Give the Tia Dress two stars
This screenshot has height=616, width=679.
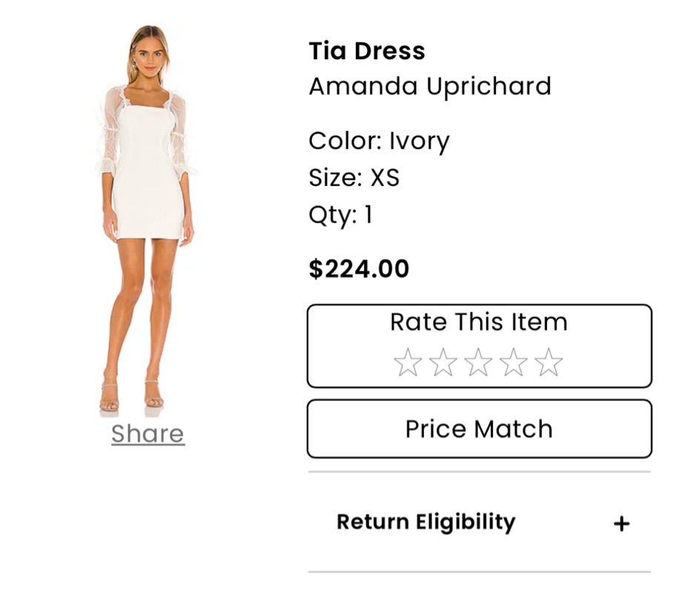coord(443,363)
